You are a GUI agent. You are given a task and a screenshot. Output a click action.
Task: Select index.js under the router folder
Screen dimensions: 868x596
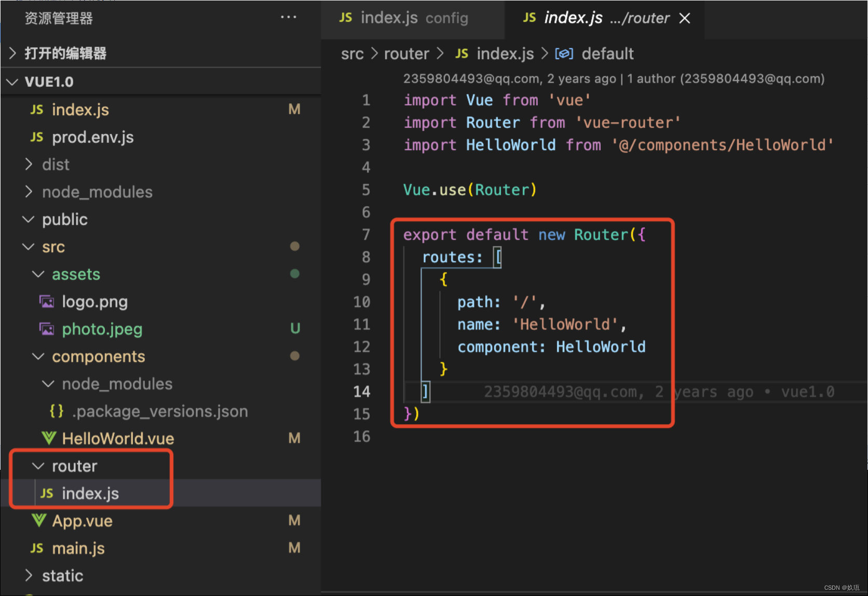pyautogui.click(x=161, y=493)
